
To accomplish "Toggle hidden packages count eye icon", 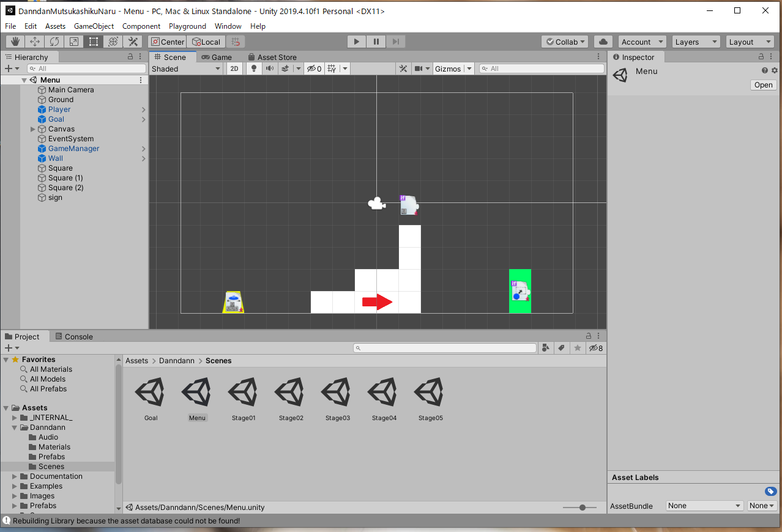I will 595,348.
